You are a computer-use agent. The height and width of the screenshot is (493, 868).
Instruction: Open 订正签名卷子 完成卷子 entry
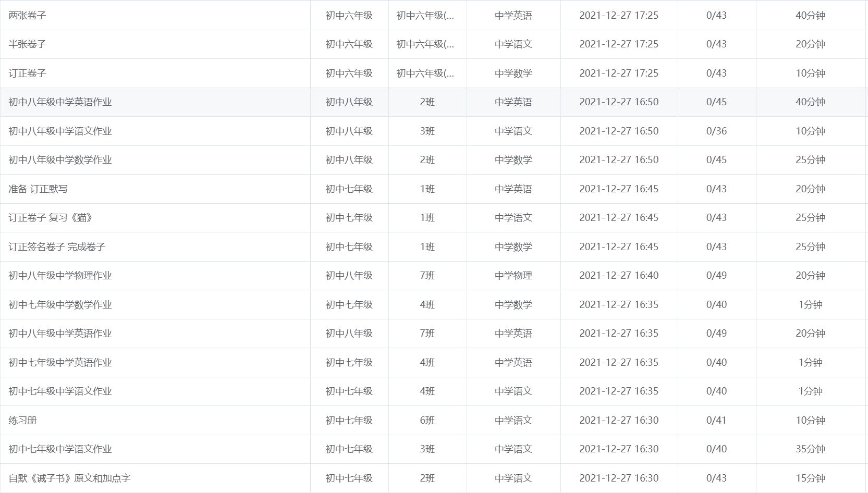click(x=57, y=246)
